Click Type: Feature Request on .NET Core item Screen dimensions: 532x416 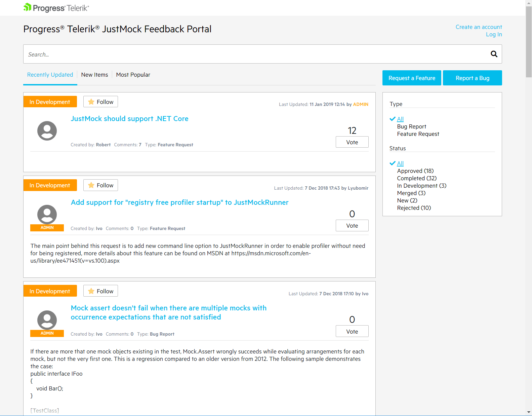point(169,145)
